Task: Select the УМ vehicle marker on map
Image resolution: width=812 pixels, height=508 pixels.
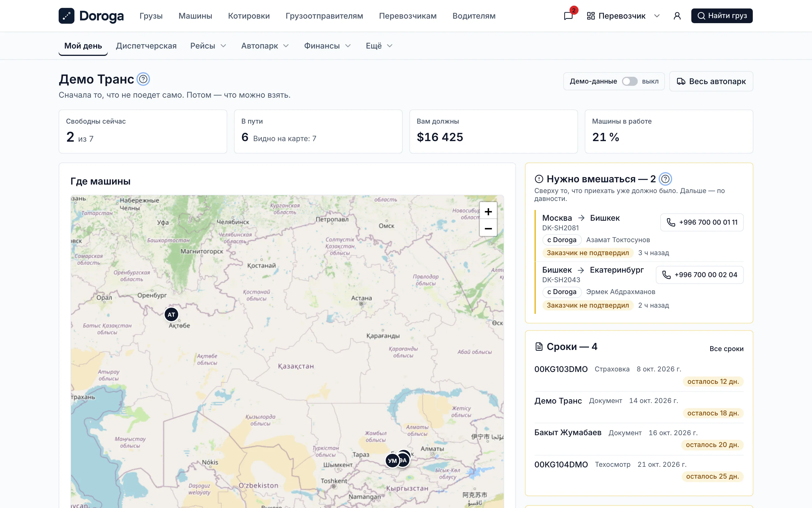Action: 392,461
